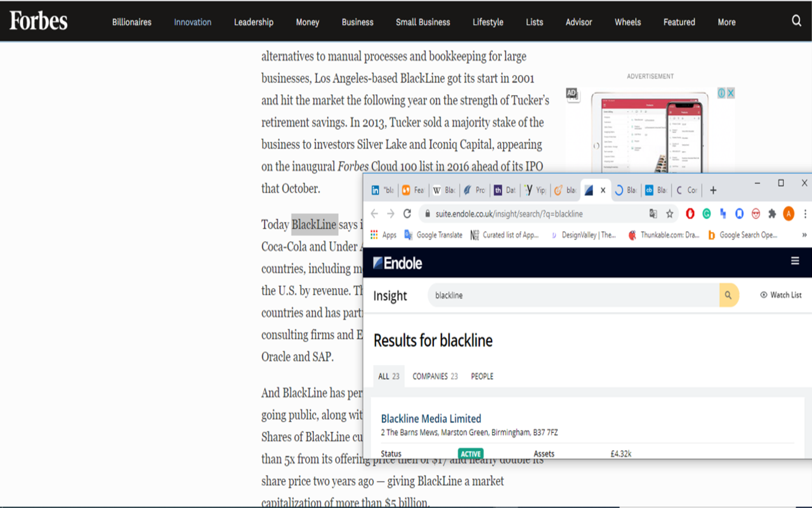Screen dimensions: 812x508
Task: Expand the More menu on Forbes
Action: [x=727, y=22]
